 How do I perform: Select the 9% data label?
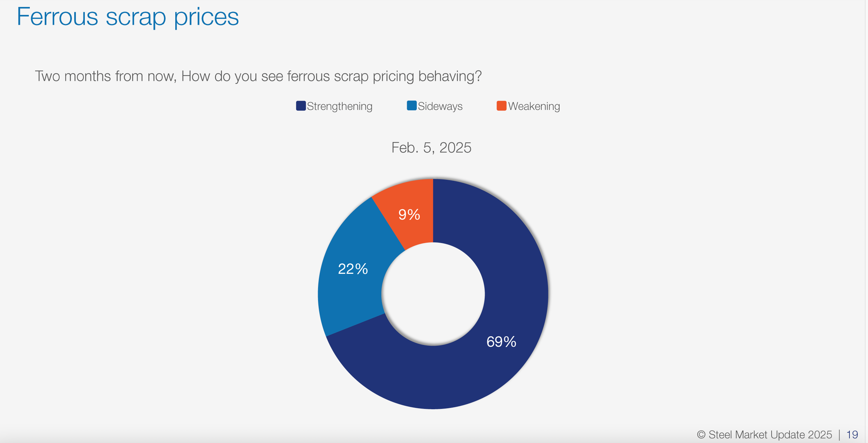[409, 215]
